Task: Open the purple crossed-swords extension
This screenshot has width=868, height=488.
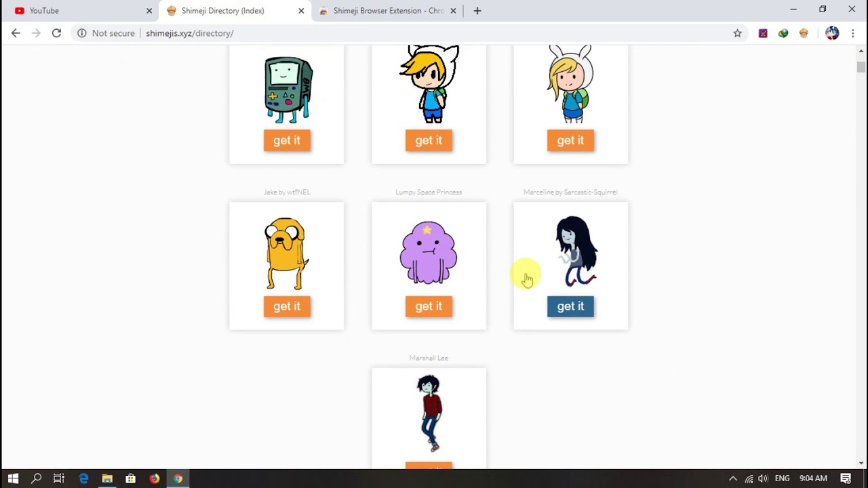Action: click(763, 33)
